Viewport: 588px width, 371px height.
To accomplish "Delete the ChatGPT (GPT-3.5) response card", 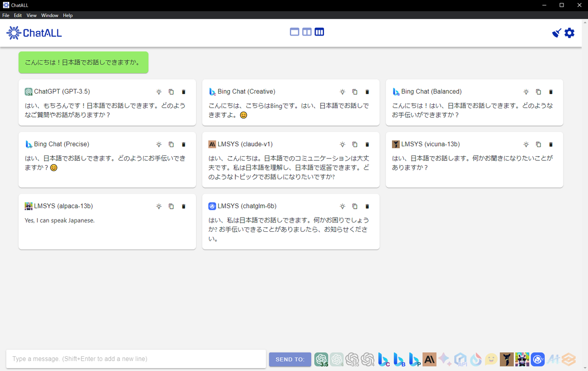I will (x=184, y=92).
